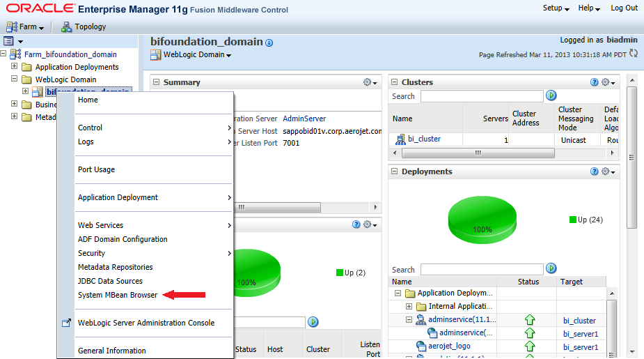Click Up status arrow for aerojet_logo

tap(530, 346)
